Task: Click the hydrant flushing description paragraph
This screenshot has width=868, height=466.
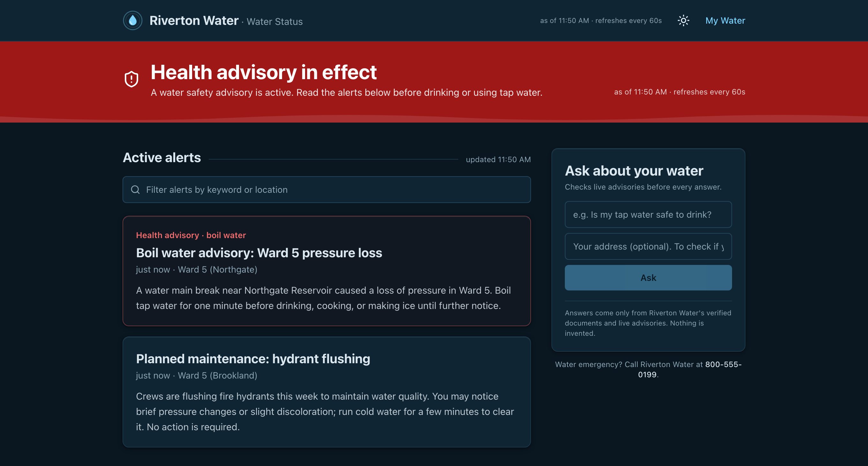Action: coord(325,411)
